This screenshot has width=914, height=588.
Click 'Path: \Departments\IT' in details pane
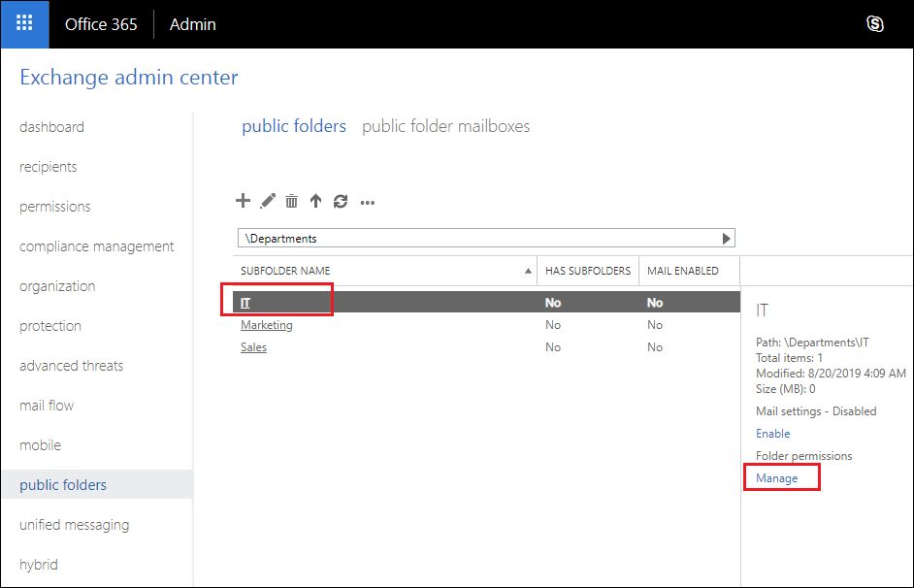pos(812,343)
